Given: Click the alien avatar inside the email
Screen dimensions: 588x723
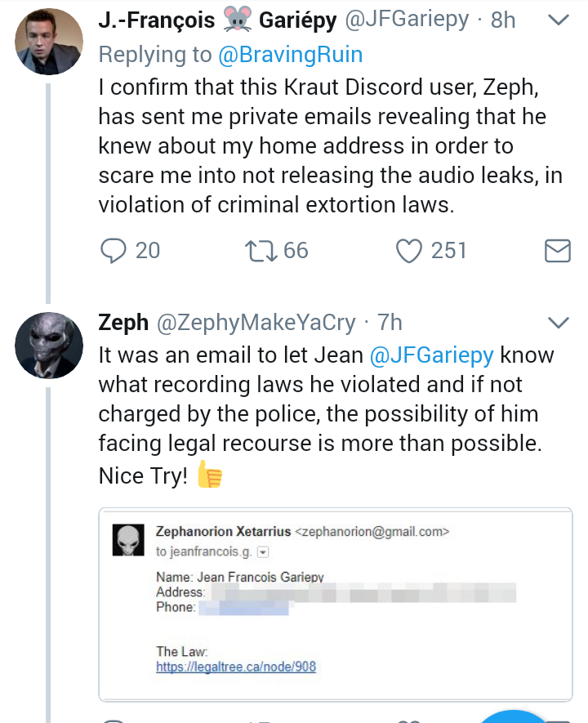Looking at the screenshot, I should click(128, 539).
